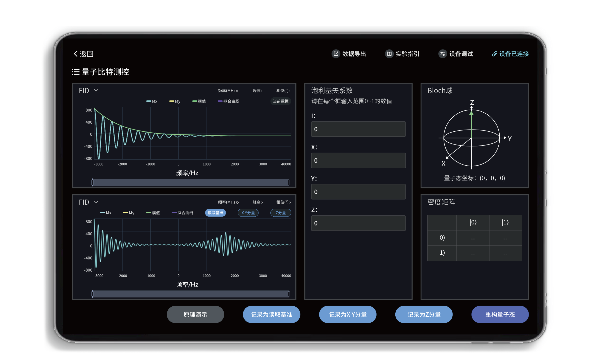600x364 pixels.
Task: Toggle 模值 legend in bottom chart
Action: pos(153,213)
